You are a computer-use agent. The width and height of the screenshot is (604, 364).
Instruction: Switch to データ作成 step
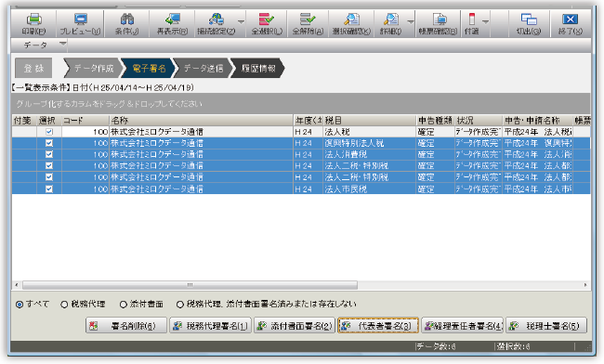pyautogui.click(x=93, y=69)
